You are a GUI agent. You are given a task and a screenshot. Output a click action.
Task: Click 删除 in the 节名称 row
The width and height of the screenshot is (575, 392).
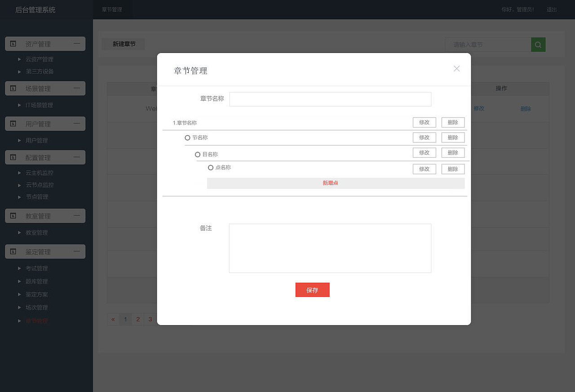453,137
